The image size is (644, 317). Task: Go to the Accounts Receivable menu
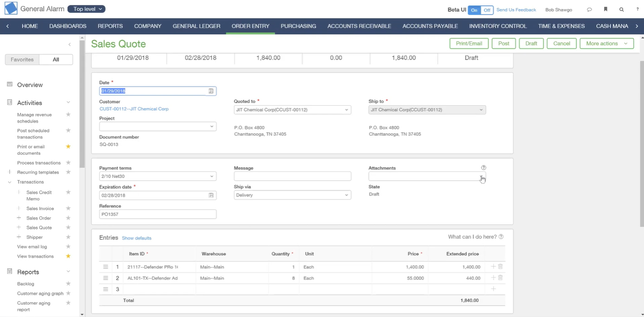359,26
